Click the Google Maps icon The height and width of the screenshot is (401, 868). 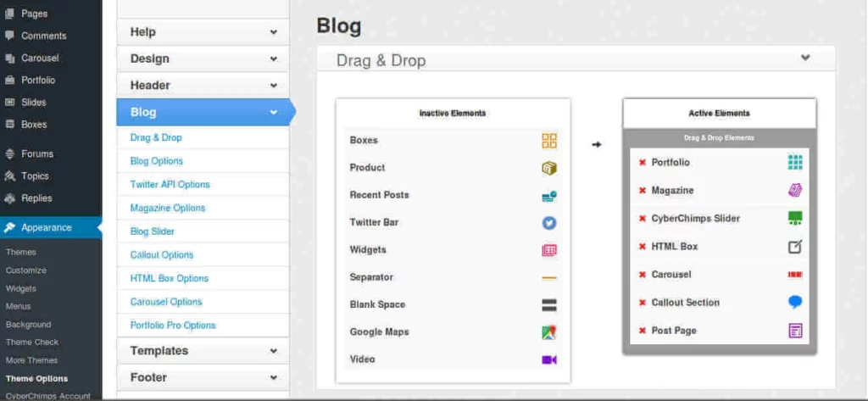coord(549,332)
